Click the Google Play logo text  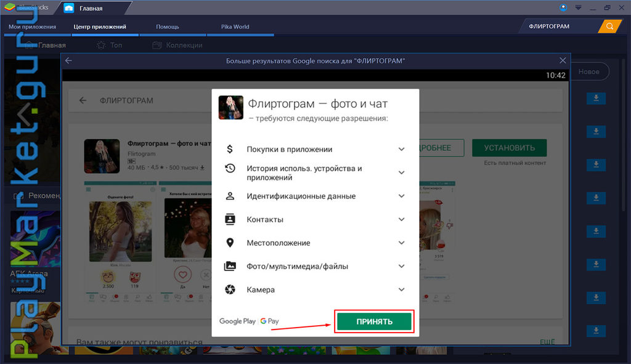[237, 321]
